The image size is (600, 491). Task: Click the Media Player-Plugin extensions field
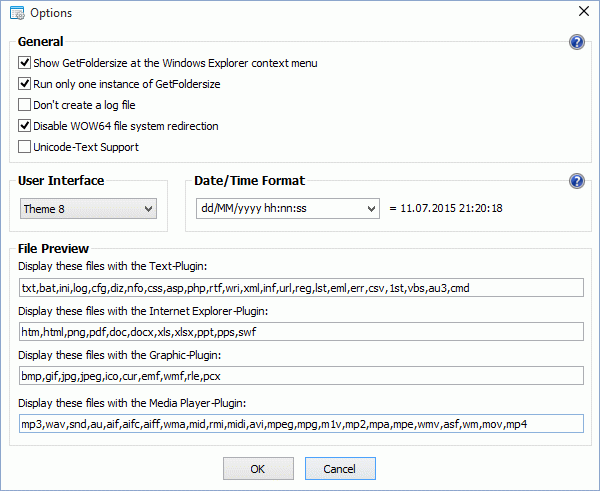(301, 424)
